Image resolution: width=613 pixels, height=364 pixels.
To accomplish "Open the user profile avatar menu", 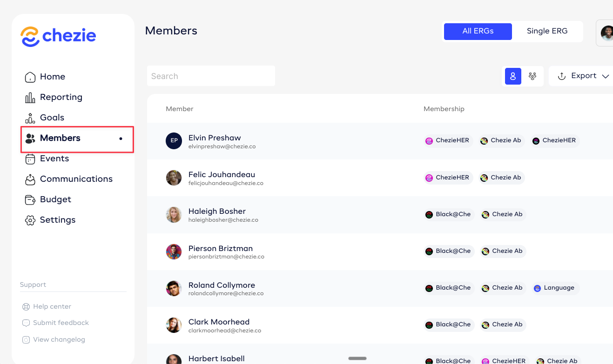I will (x=606, y=33).
